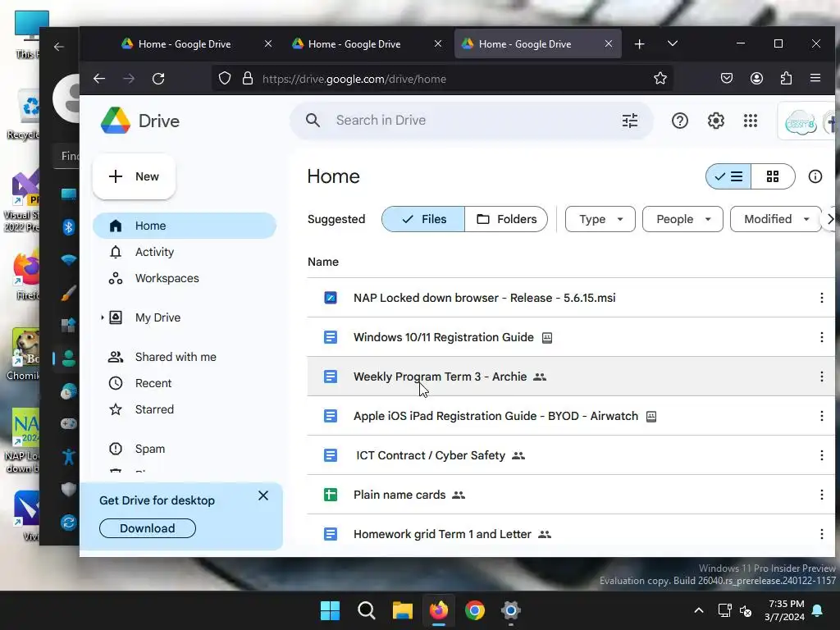
Task: Switch to grid layout view
Action: tap(773, 176)
